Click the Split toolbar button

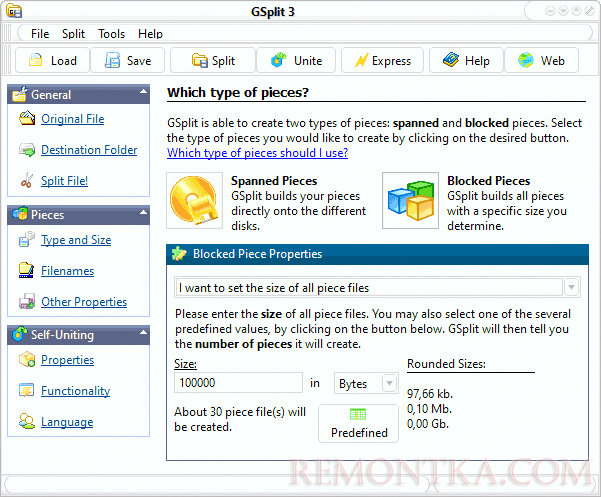213,61
